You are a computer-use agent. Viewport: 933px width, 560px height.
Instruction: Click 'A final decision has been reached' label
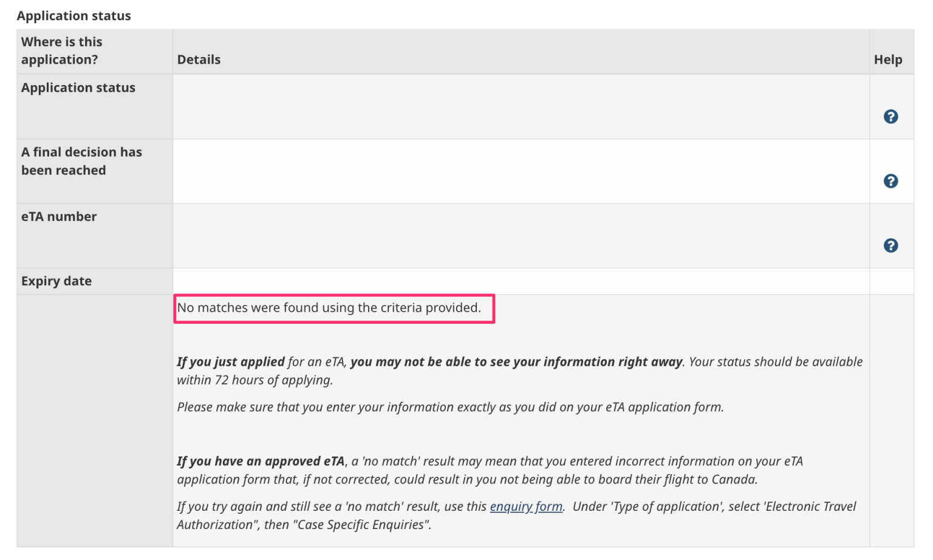[x=81, y=161]
